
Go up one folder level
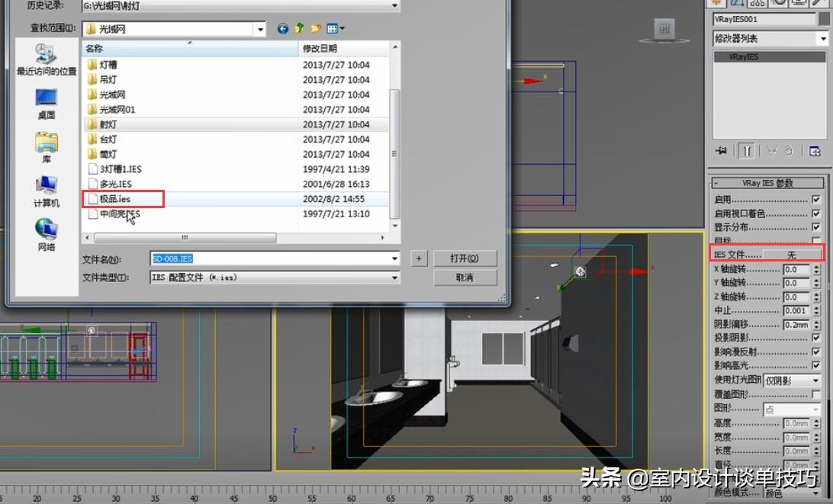(x=299, y=29)
